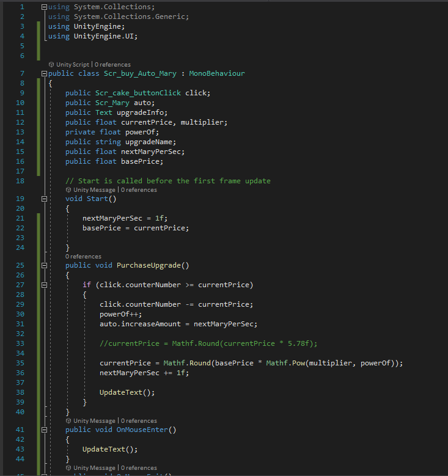
Task: Fold the PurchaseUpgrade method
Action: pos(43,266)
